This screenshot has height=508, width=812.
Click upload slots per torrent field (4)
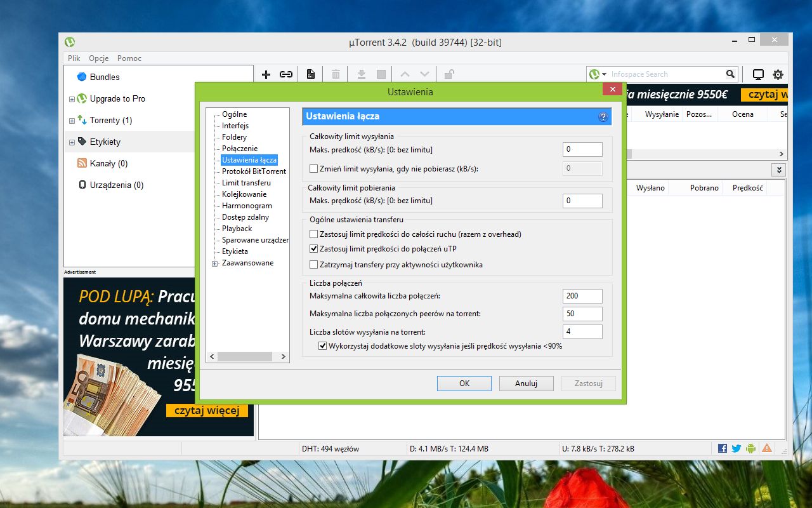pyautogui.click(x=582, y=331)
